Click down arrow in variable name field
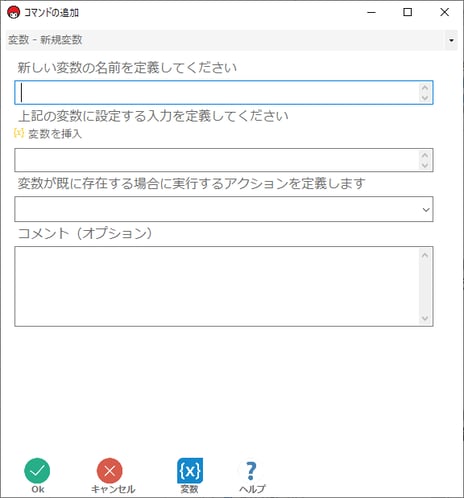Image resolution: width=464 pixels, height=498 pixels. click(425, 97)
